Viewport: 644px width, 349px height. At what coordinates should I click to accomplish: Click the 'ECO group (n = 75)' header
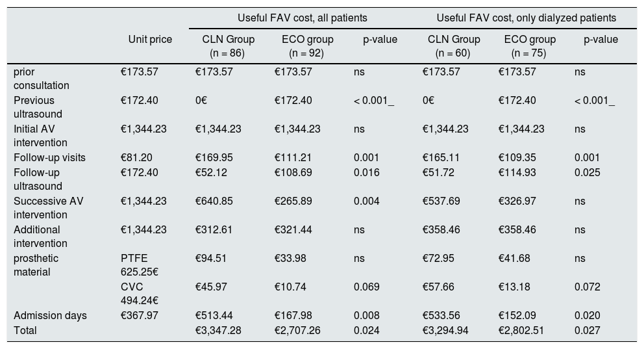coord(530,46)
